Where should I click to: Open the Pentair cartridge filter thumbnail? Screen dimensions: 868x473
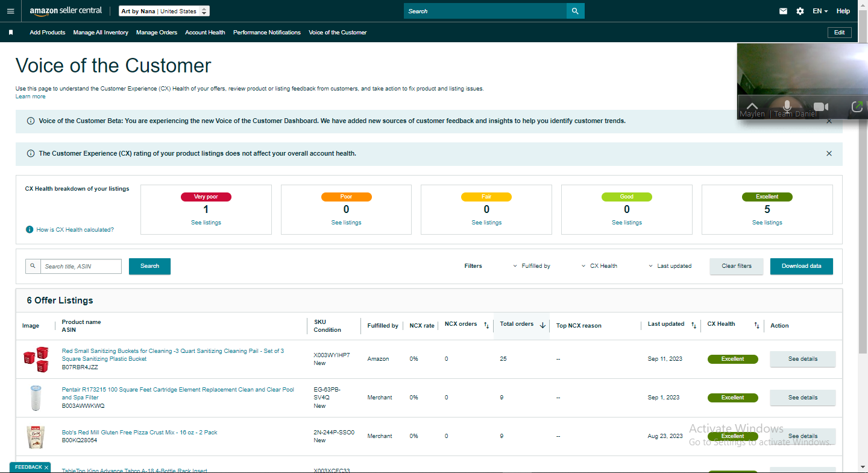35,398
